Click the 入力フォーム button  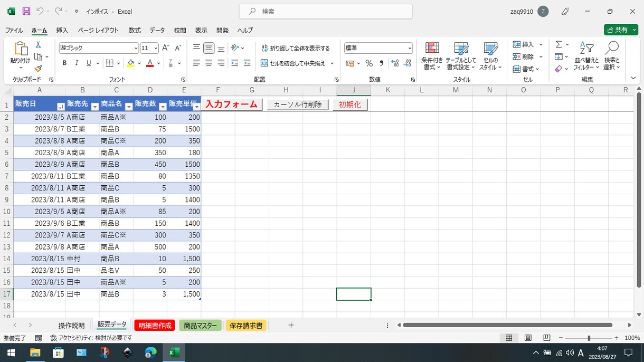(232, 104)
